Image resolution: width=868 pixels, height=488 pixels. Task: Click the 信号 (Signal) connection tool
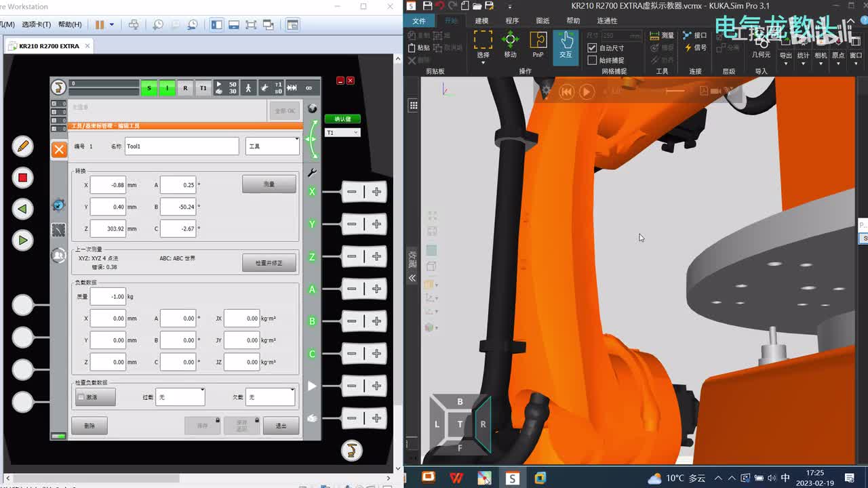coord(695,47)
